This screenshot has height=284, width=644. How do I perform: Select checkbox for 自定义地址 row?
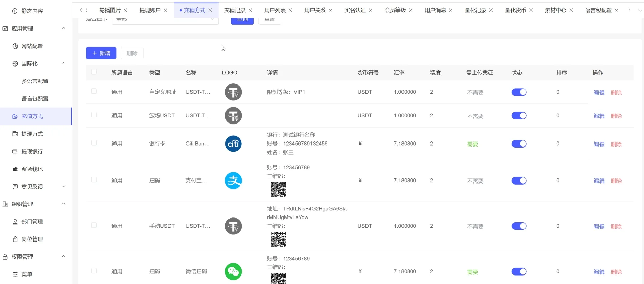(94, 91)
